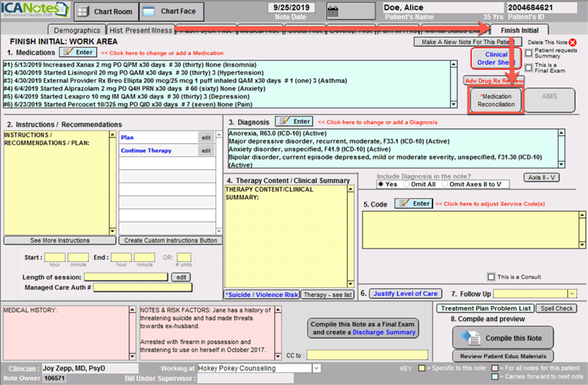This screenshot has width=588, height=385.
Task: Click the Managed Care Auth # field
Action: tap(141, 287)
